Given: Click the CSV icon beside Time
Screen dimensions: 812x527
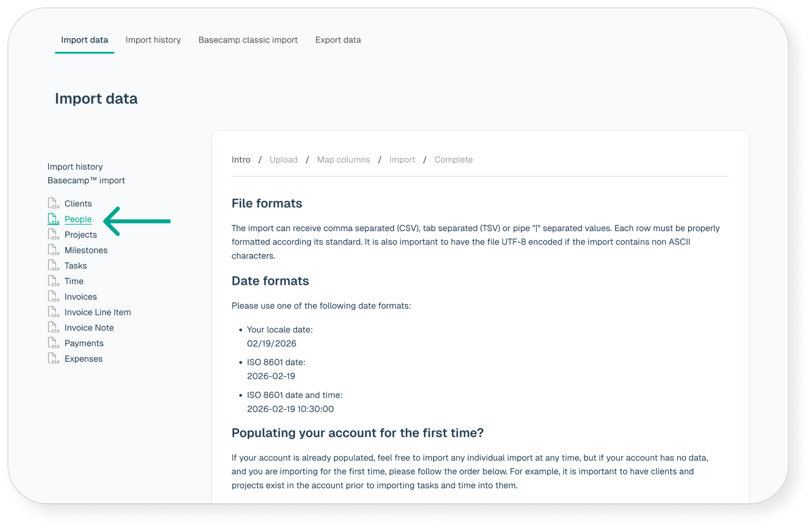Looking at the screenshot, I should point(53,281).
